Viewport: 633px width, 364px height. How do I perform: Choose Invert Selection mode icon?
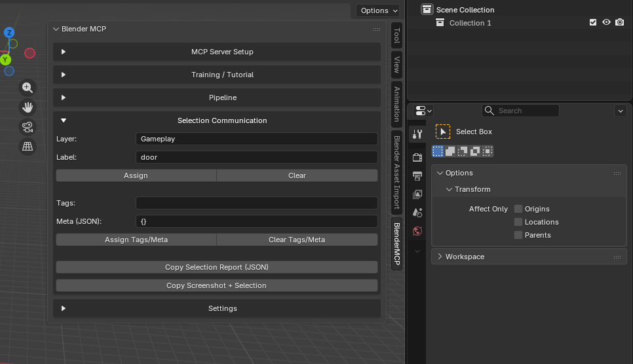click(475, 151)
